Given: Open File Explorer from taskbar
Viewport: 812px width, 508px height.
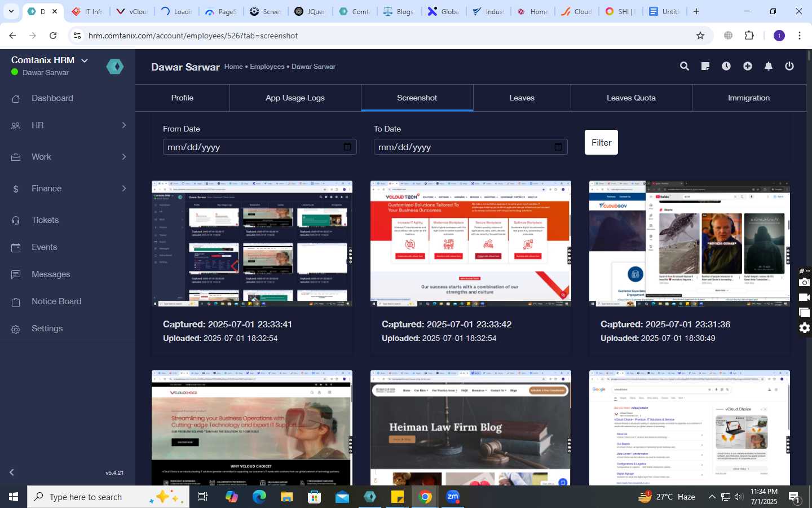Looking at the screenshot, I should tap(287, 497).
